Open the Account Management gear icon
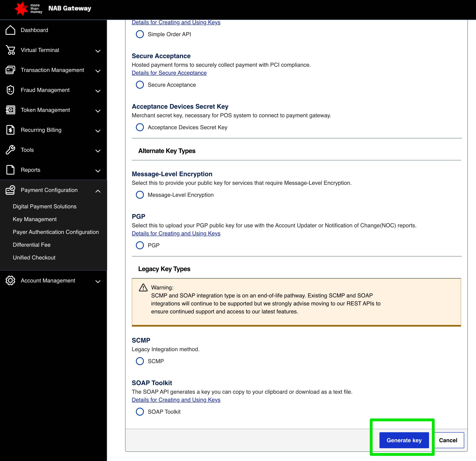476x461 pixels. click(10, 280)
